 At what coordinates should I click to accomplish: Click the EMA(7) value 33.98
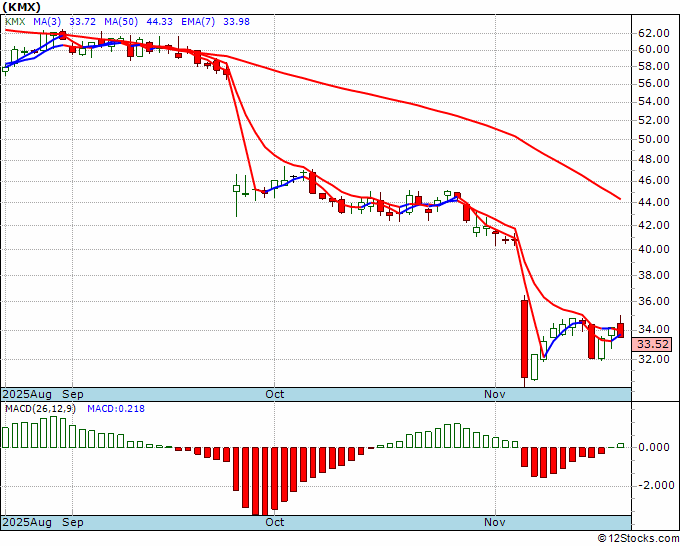(x=236, y=22)
